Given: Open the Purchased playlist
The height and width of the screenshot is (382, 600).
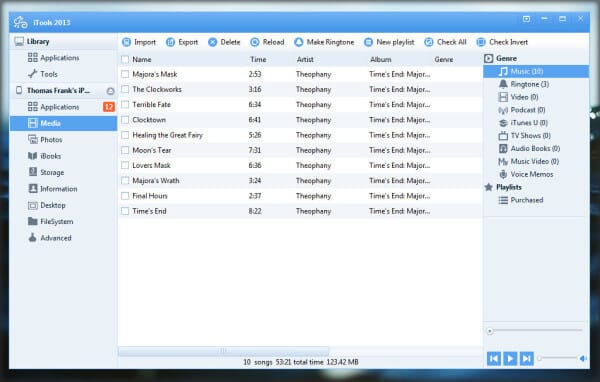Looking at the screenshot, I should click(x=521, y=200).
